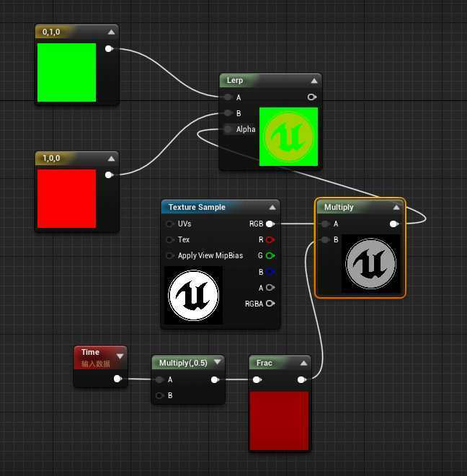Viewport: 467px width, 476px height.
Task: Select the 0,1,0 node title bar
Action: (77, 32)
